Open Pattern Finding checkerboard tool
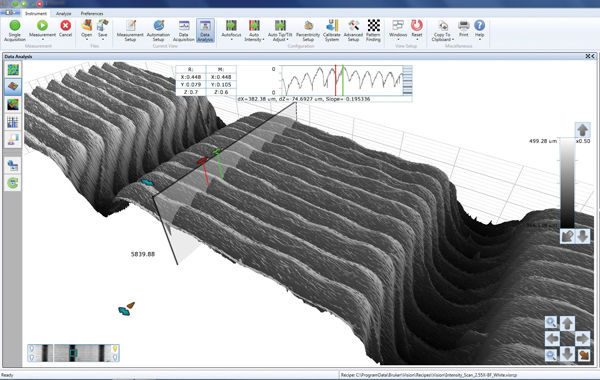The width and height of the screenshot is (600, 380). pos(373,30)
